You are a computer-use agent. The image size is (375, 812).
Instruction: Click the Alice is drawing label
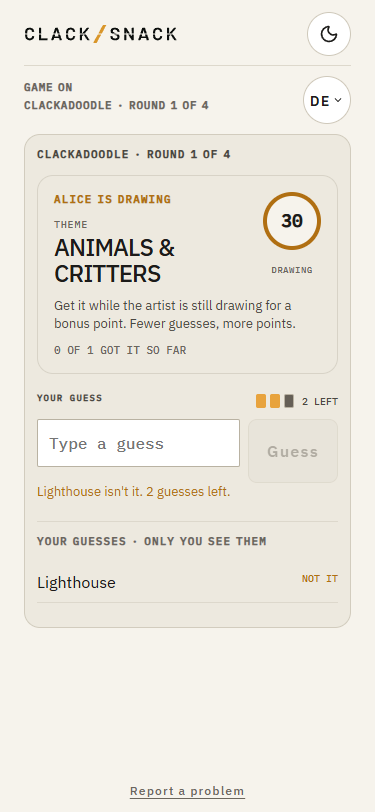click(112, 199)
